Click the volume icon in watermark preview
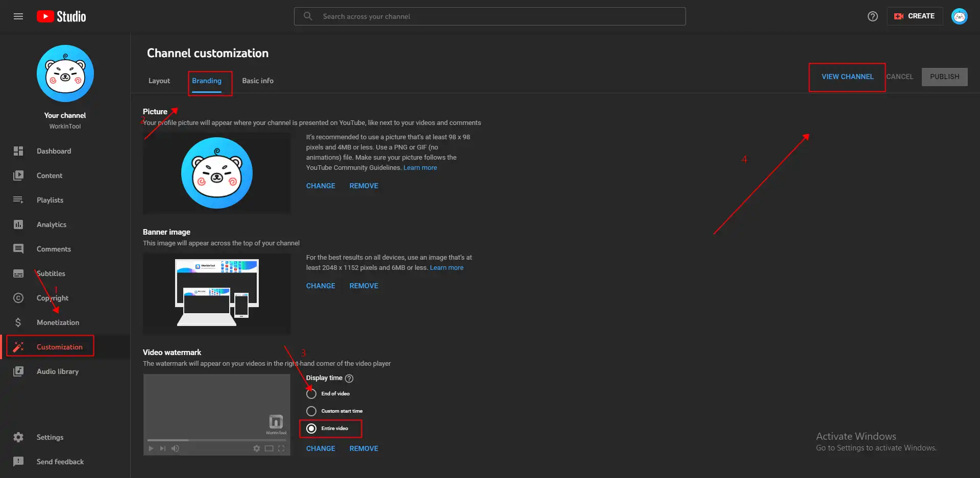980x478 pixels. pos(175,448)
